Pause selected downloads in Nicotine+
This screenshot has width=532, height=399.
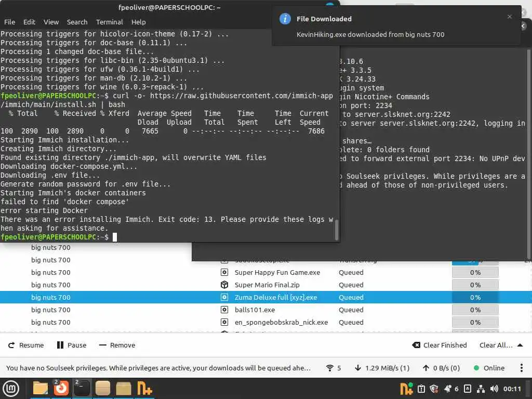[72, 345]
